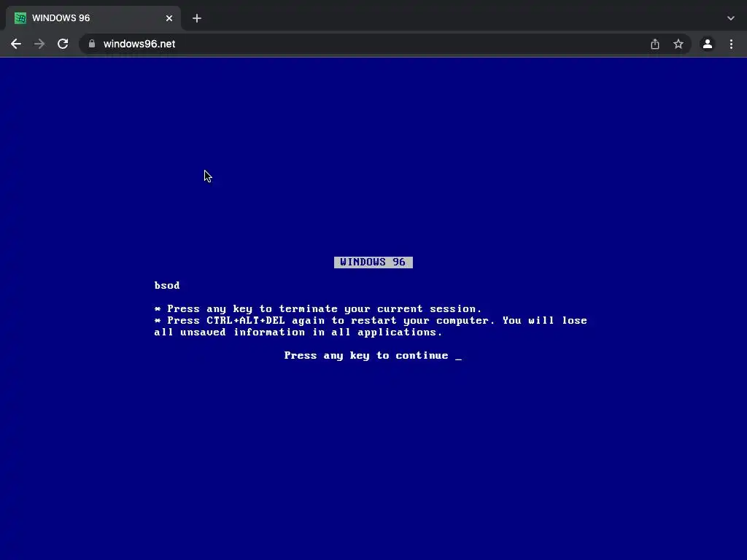Image resolution: width=747 pixels, height=560 pixels.
Task: Click the highlighted WINDOWS 96 title
Action: point(373,262)
